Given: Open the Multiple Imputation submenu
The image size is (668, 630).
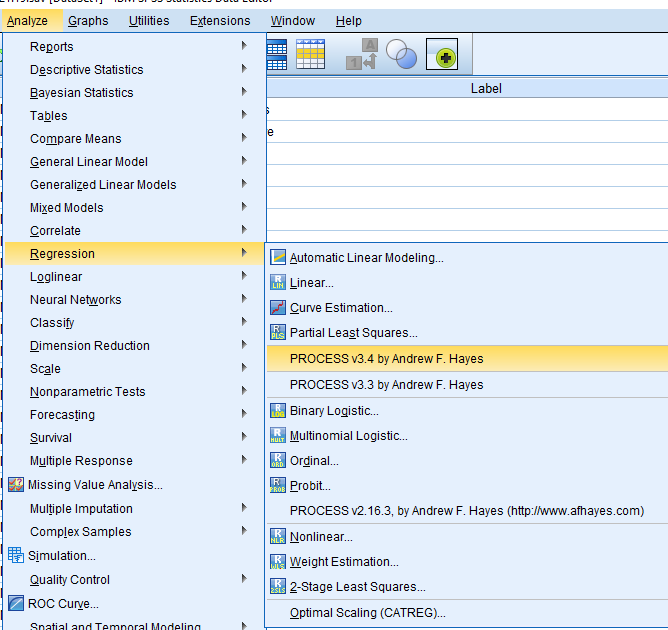Looking at the screenshot, I should click(x=135, y=509).
